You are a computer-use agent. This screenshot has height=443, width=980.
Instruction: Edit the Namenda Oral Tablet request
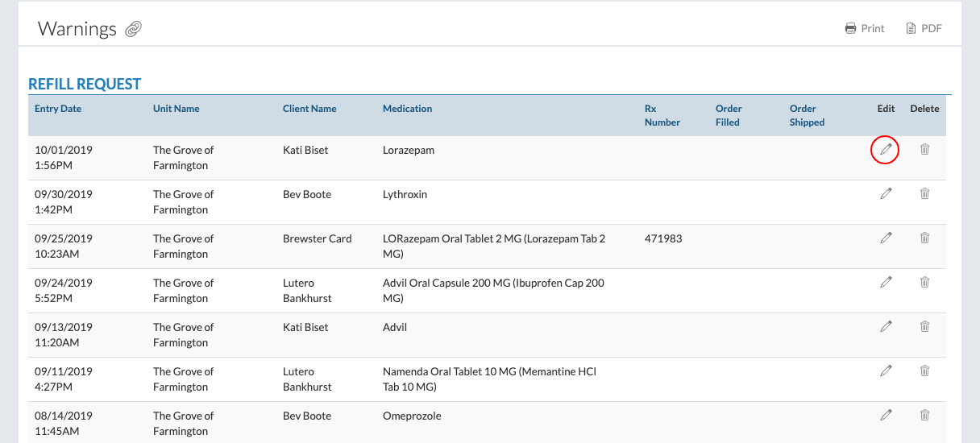point(886,371)
